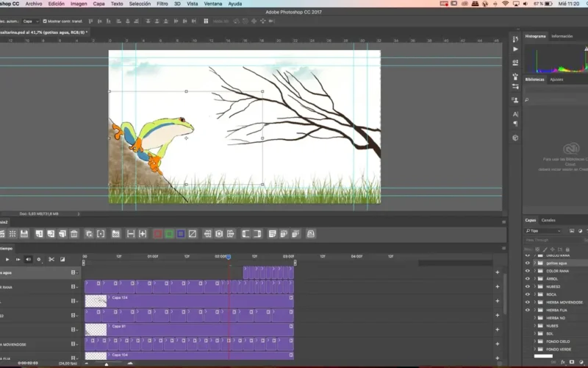Open the Capa auto-select dropdown

pos(31,21)
